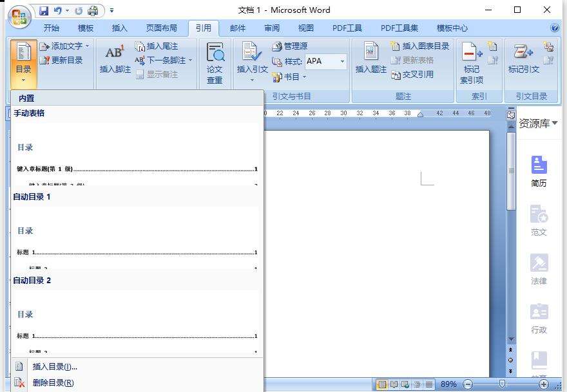567x392 pixels.
Task: Expand 下一条脚注 dropdown arrow
Action: point(191,61)
